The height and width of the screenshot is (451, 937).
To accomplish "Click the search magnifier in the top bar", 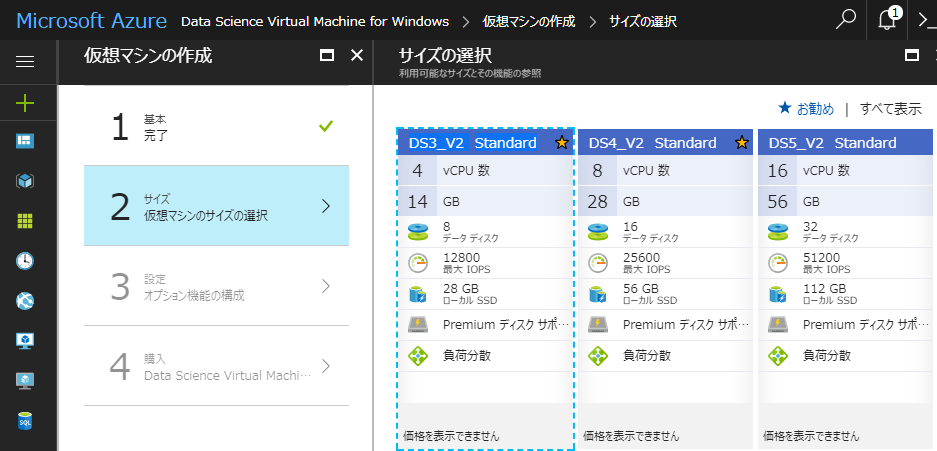I will click(x=846, y=20).
